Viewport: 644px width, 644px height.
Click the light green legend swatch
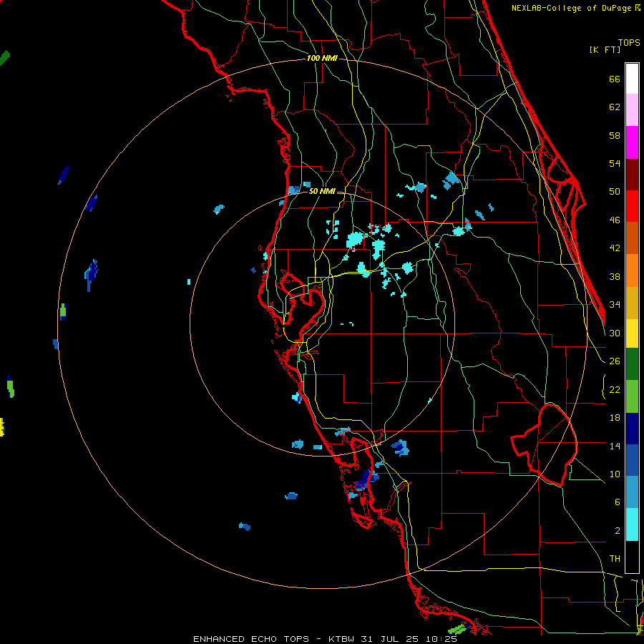[632, 396]
